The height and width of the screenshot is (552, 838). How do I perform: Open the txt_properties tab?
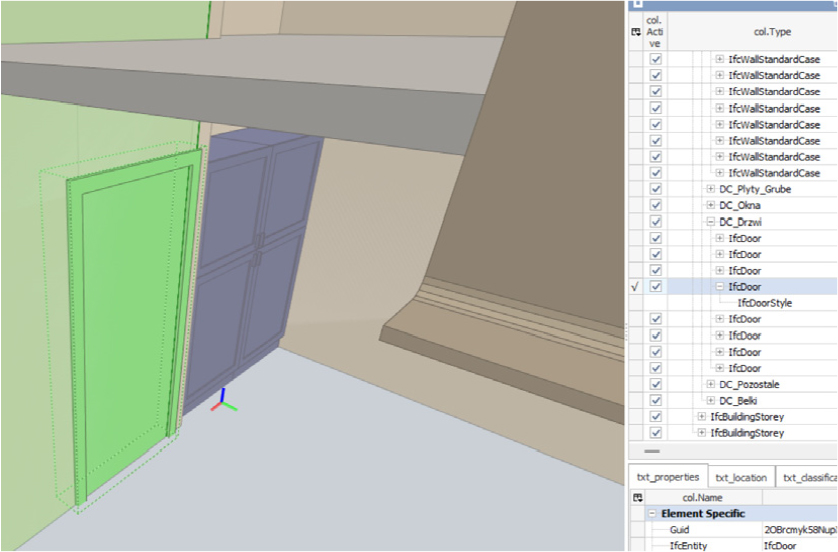(668, 477)
